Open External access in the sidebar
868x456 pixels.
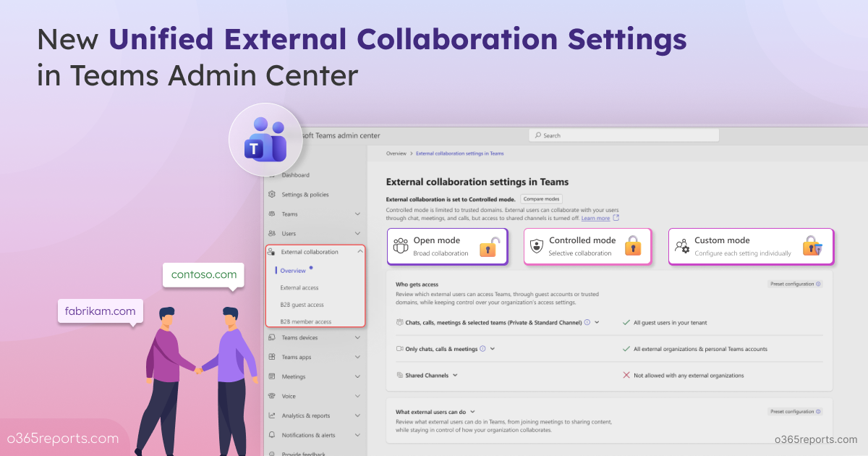pos(299,288)
